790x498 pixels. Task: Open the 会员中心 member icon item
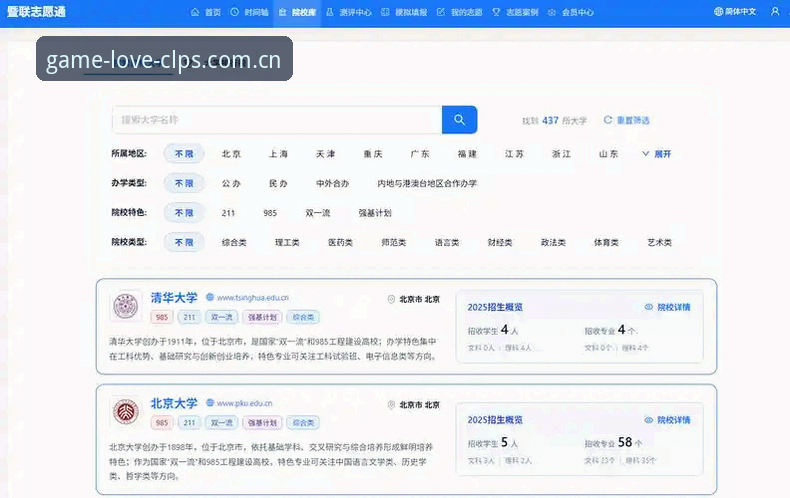pyautogui.click(x=552, y=12)
